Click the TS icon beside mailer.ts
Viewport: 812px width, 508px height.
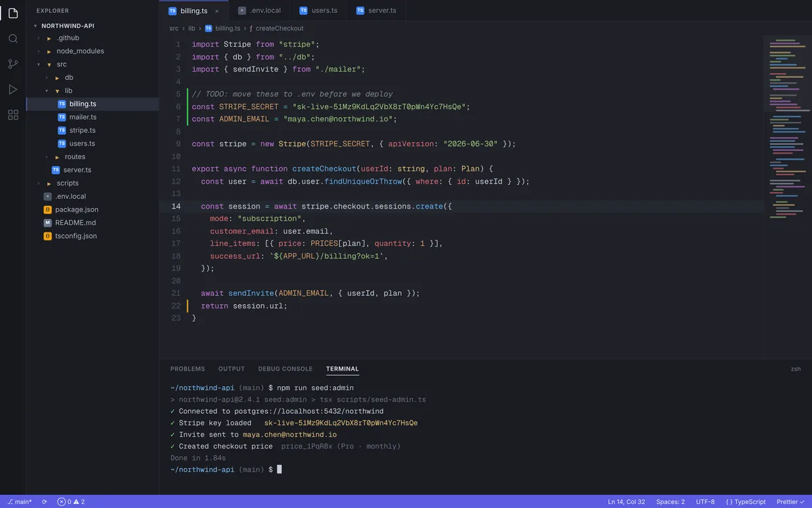[62, 117]
